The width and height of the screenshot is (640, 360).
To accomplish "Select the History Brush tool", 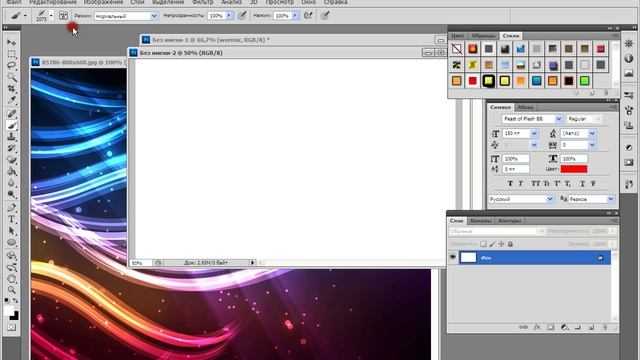I will tap(11, 149).
